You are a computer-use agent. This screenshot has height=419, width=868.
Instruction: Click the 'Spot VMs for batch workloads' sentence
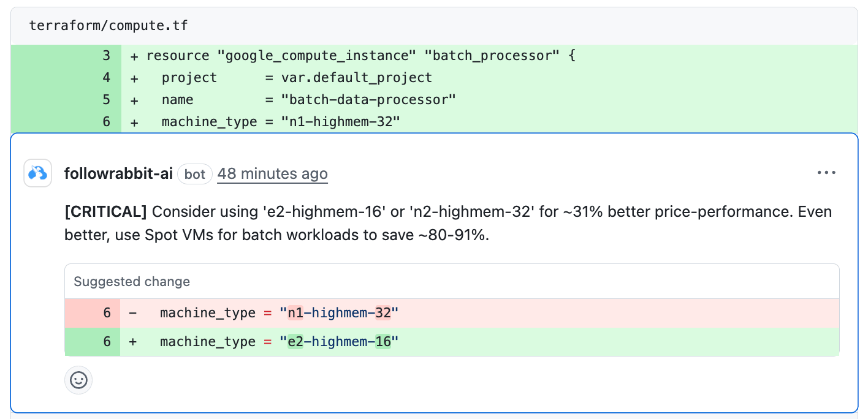point(276,235)
